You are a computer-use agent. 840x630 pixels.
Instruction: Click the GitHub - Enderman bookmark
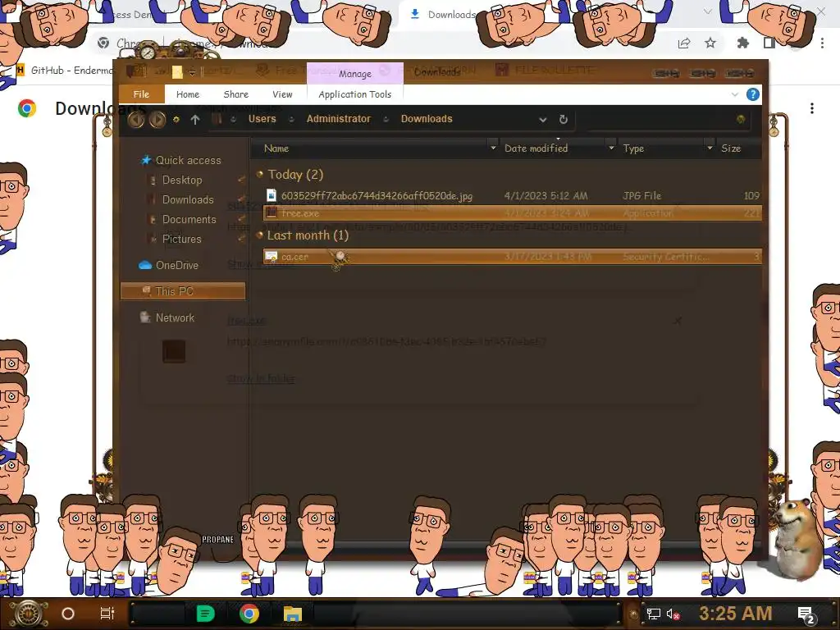64,71
